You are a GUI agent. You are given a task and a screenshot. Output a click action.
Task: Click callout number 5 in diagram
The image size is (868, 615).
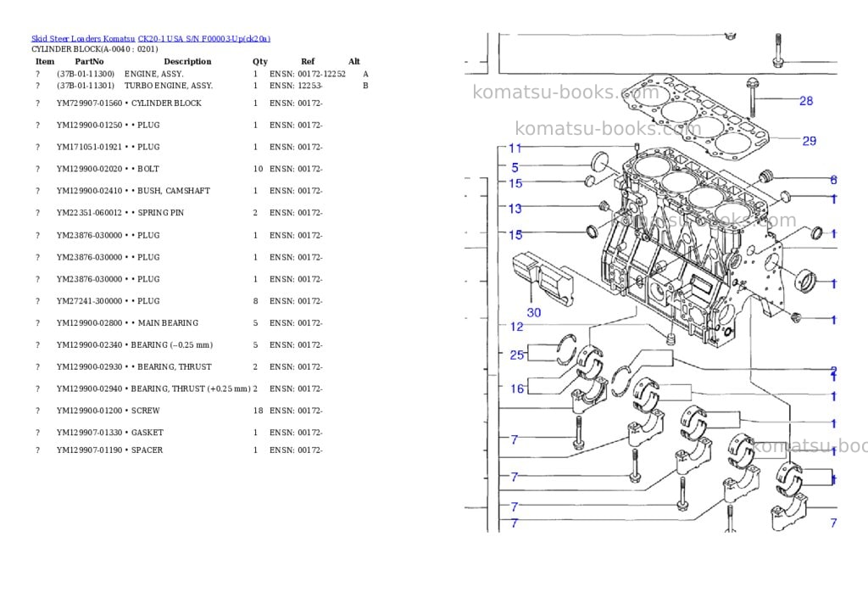pos(515,167)
